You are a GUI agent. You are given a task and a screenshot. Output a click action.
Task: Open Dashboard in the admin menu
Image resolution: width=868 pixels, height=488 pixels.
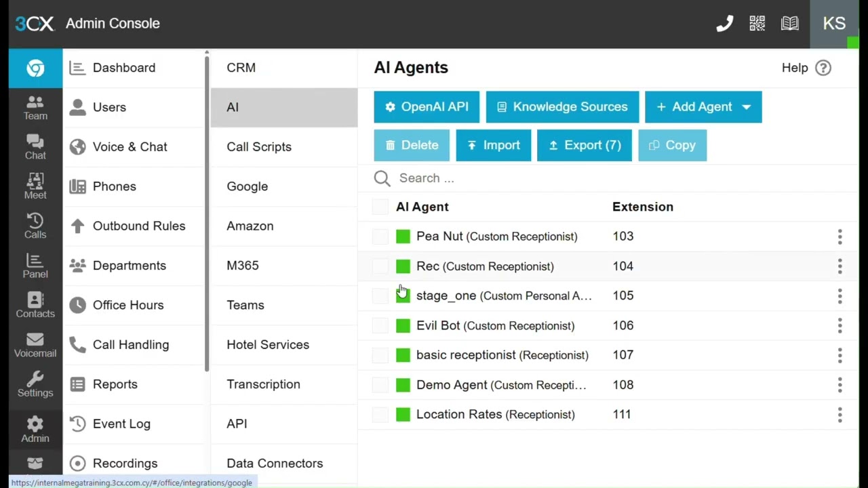point(134,68)
